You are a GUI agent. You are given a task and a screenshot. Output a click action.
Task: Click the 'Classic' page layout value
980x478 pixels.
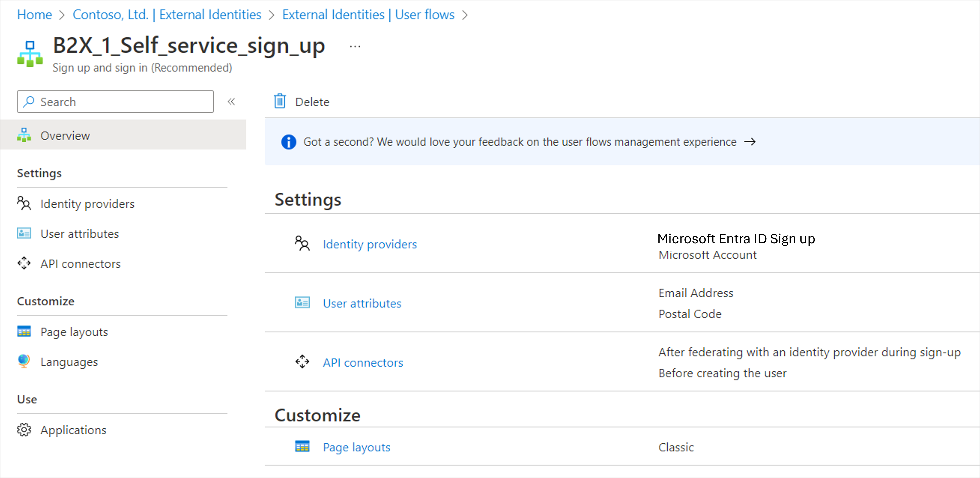click(676, 447)
